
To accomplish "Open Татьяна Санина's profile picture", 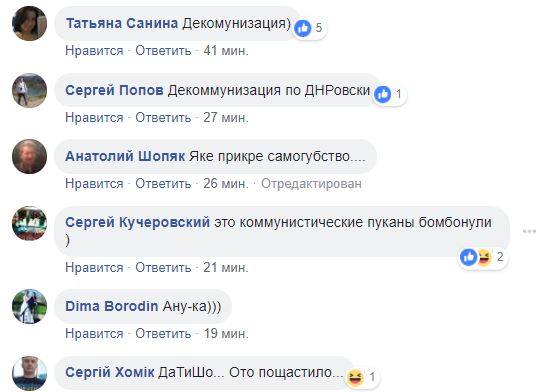I will 29,23.
